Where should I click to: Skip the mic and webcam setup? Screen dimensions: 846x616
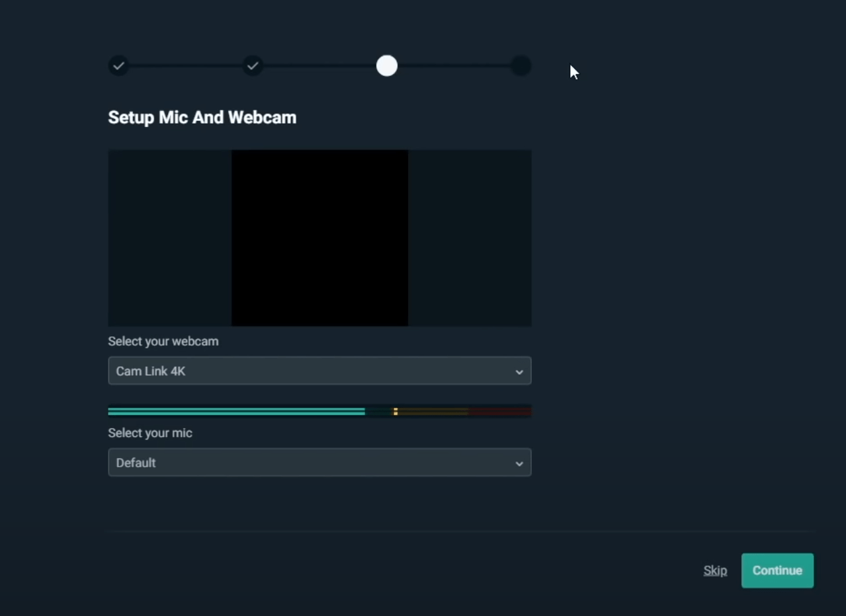714,570
